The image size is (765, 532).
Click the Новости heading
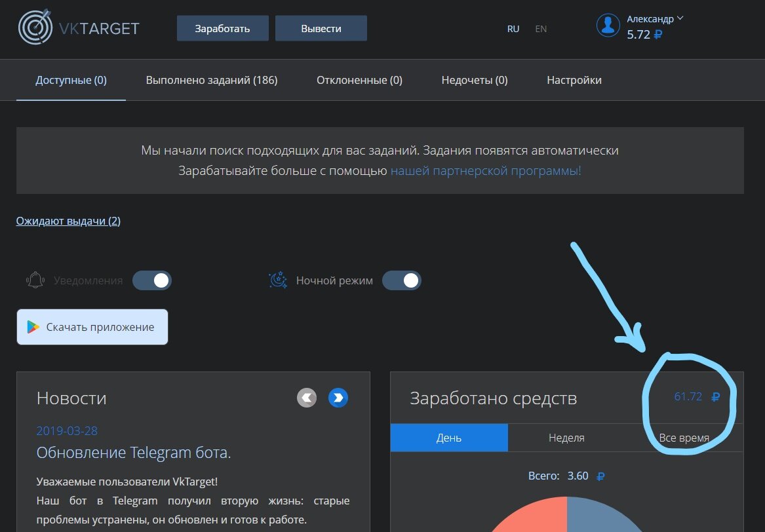(71, 398)
